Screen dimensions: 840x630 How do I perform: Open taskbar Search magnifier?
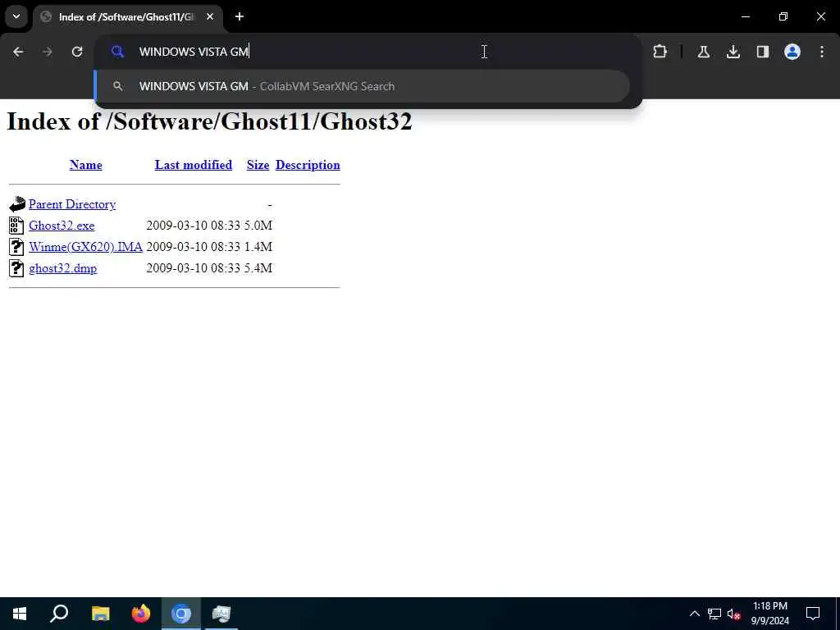pyautogui.click(x=59, y=614)
